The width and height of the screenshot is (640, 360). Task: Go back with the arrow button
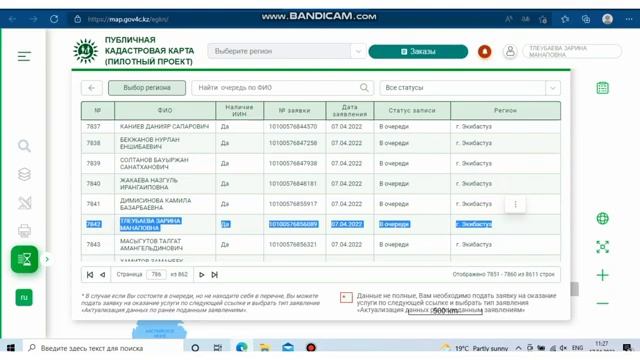pyautogui.click(x=91, y=88)
